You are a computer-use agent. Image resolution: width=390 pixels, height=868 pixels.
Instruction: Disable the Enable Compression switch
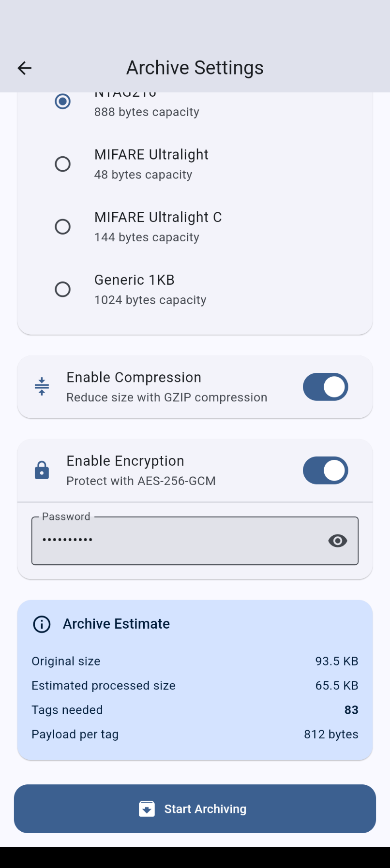pos(325,387)
